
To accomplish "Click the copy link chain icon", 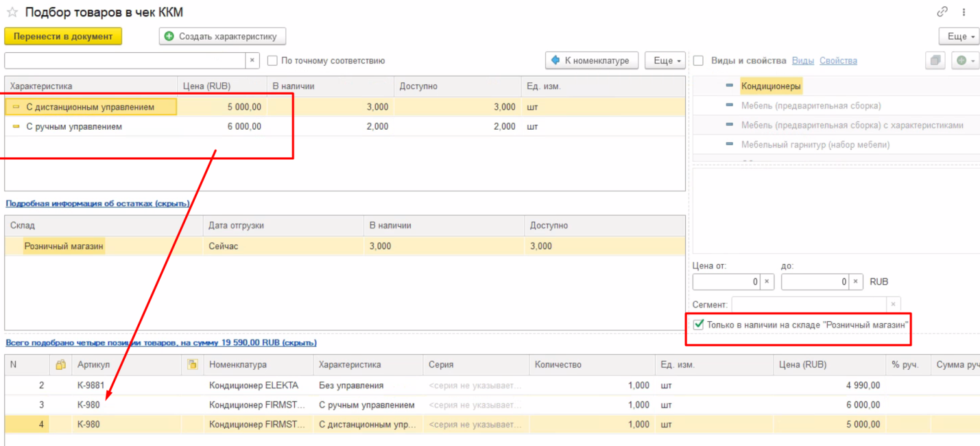I will point(942,12).
